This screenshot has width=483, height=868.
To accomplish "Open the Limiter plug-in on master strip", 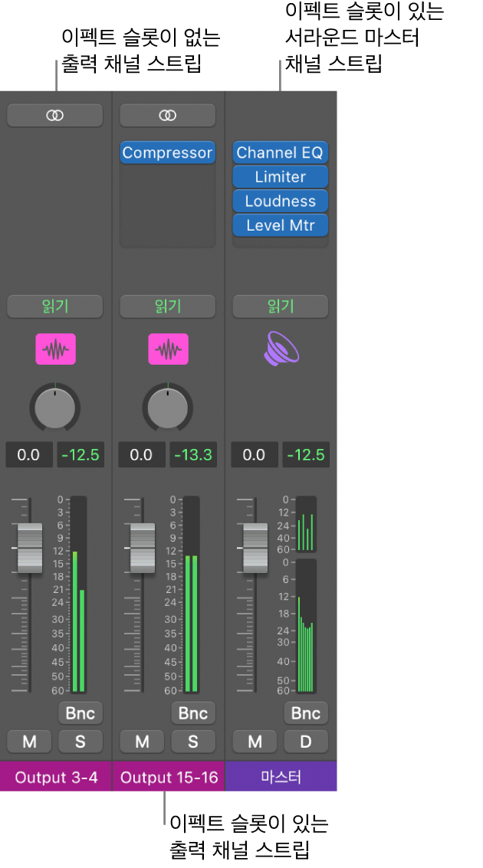I will point(281,177).
